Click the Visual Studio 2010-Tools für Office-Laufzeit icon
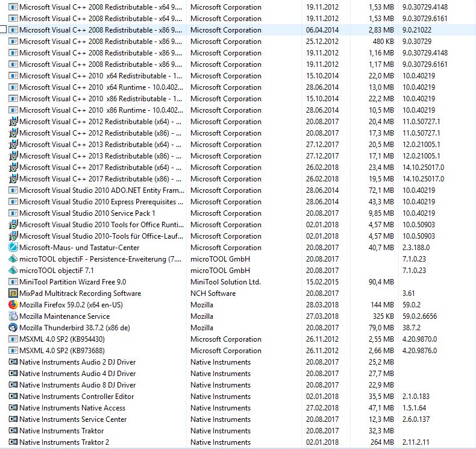This screenshot has height=449, width=476. pos(13,236)
